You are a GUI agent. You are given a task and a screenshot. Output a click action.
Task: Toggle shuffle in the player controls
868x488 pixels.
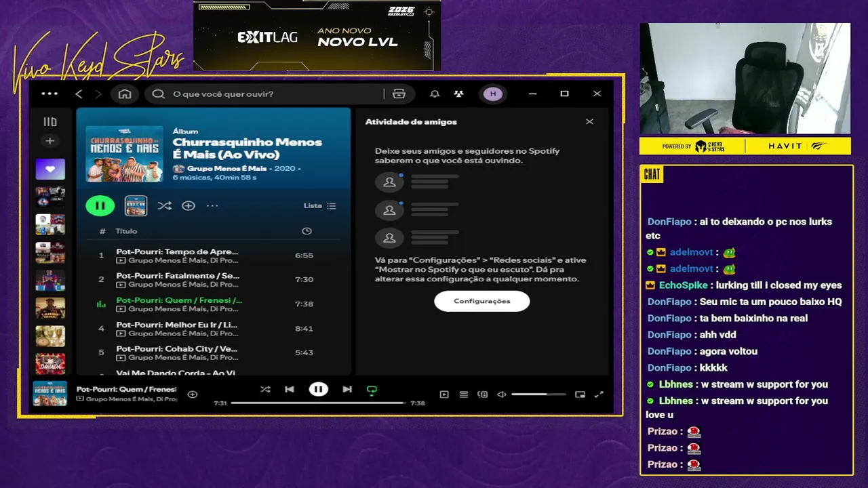[265, 390]
